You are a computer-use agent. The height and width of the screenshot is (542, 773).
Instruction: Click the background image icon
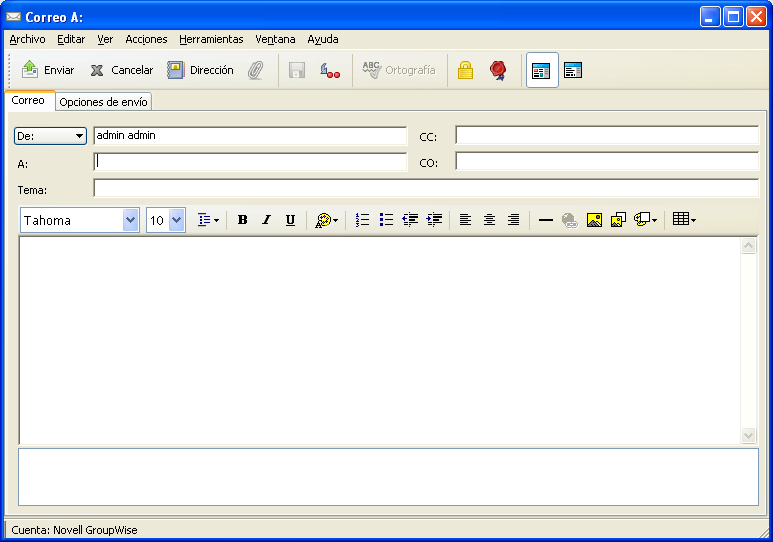tap(618, 220)
